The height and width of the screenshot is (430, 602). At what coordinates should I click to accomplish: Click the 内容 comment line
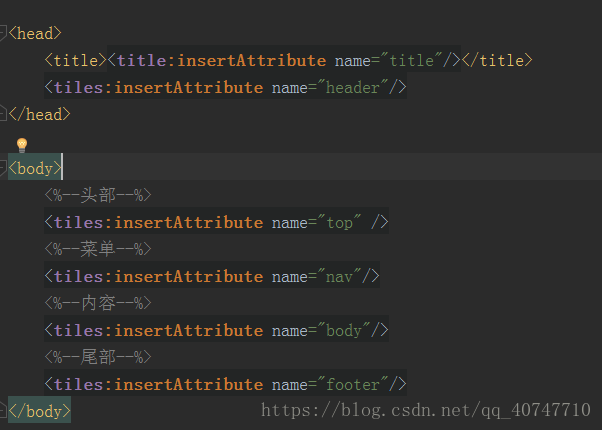(x=98, y=303)
